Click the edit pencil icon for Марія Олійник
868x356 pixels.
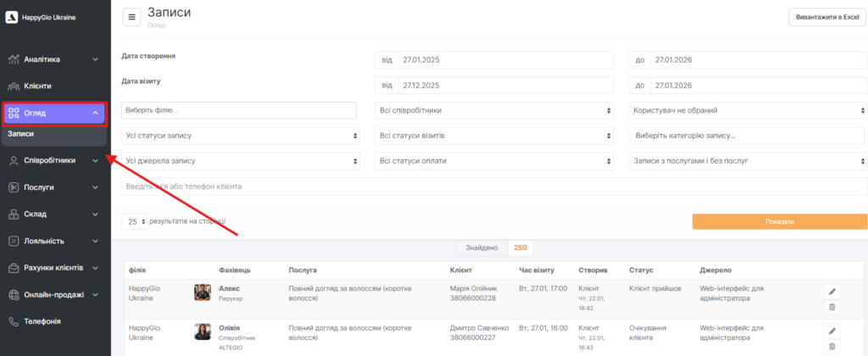tap(832, 291)
